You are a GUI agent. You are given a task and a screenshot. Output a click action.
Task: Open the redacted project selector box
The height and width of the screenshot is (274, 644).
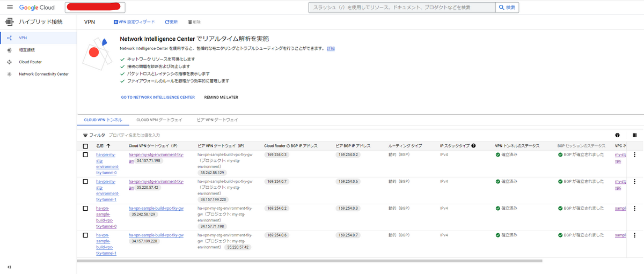click(x=95, y=8)
